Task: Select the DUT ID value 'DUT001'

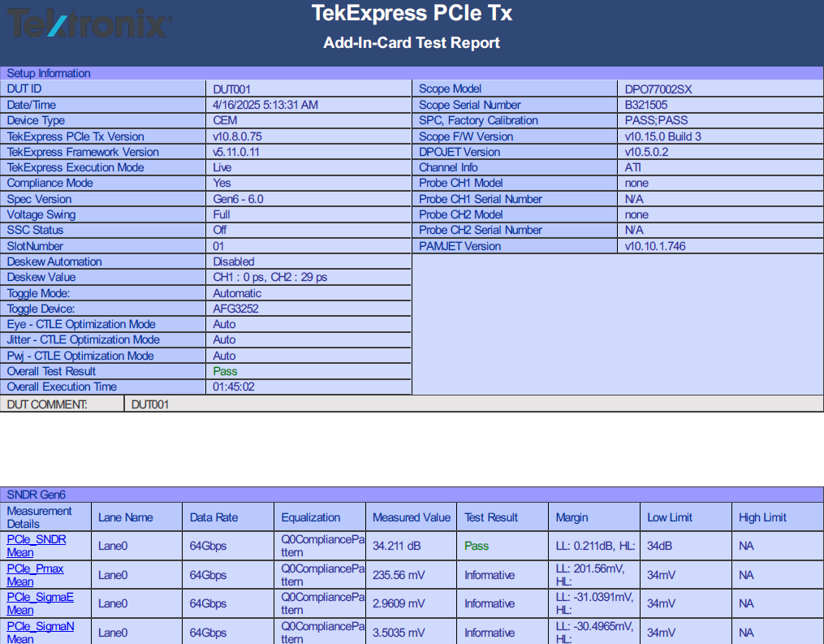Action: (x=231, y=89)
